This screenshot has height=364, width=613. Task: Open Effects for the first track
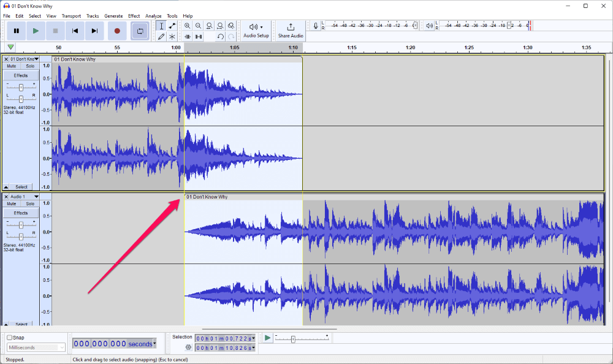coord(21,75)
